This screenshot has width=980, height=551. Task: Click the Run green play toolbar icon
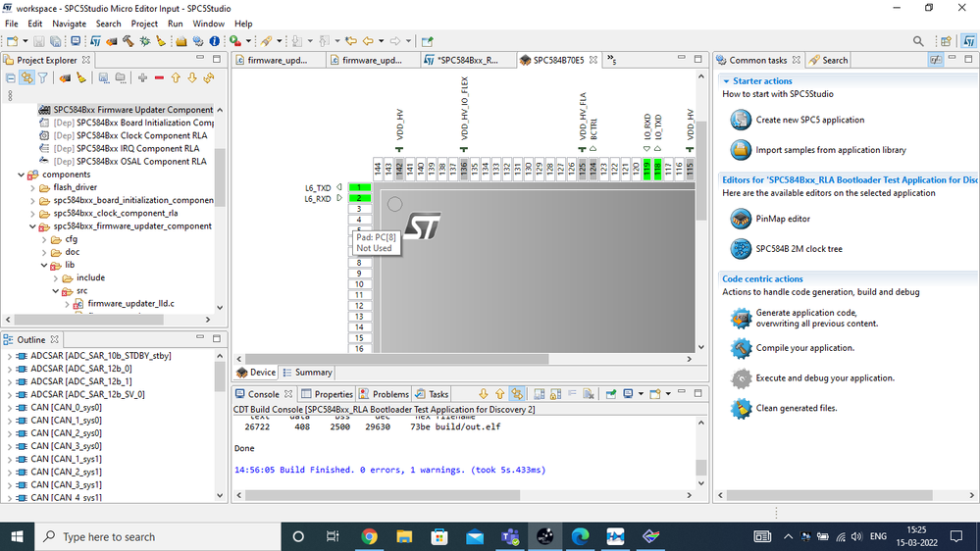(235, 41)
